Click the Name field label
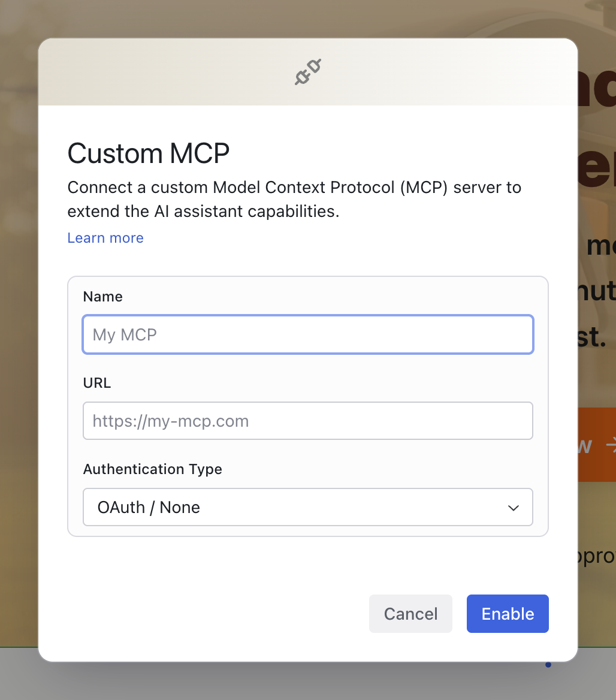This screenshot has width=616, height=700. (x=103, y=297)
